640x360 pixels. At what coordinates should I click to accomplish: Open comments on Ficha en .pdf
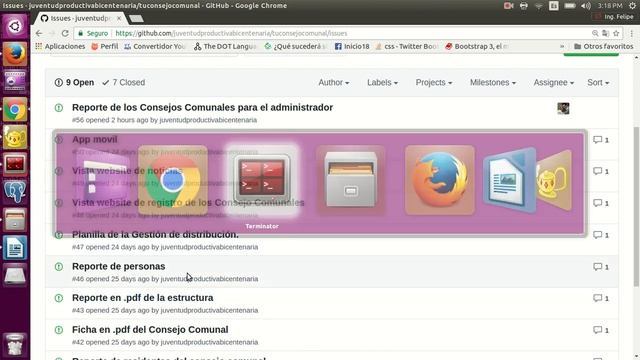601,330
